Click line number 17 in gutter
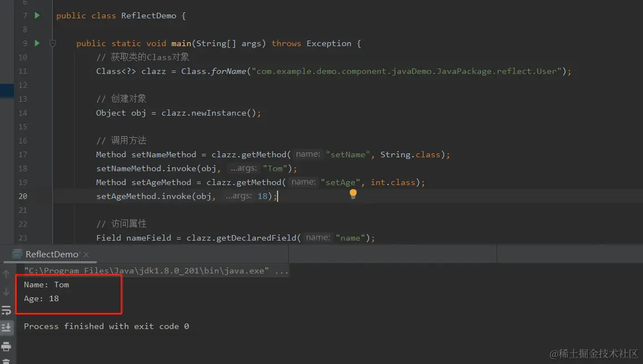The height and width of the screenshot is (364, 643). click(23, 154)
